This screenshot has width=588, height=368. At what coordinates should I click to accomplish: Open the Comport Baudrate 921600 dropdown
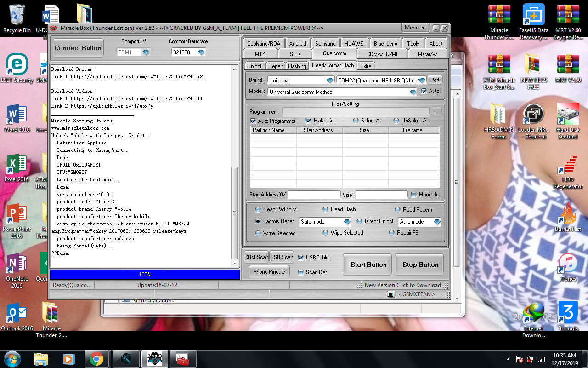point(201,52)
